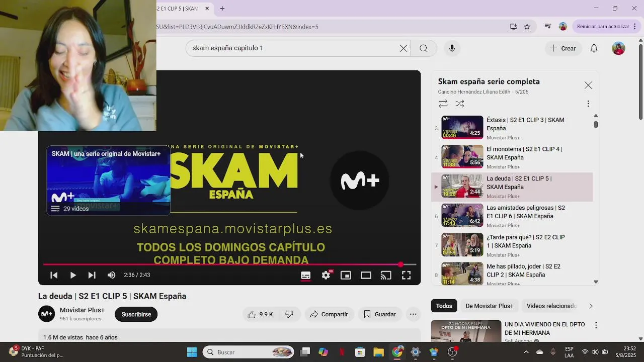Open Las amistades peligrosas CLIP 6

click(512, 216)
